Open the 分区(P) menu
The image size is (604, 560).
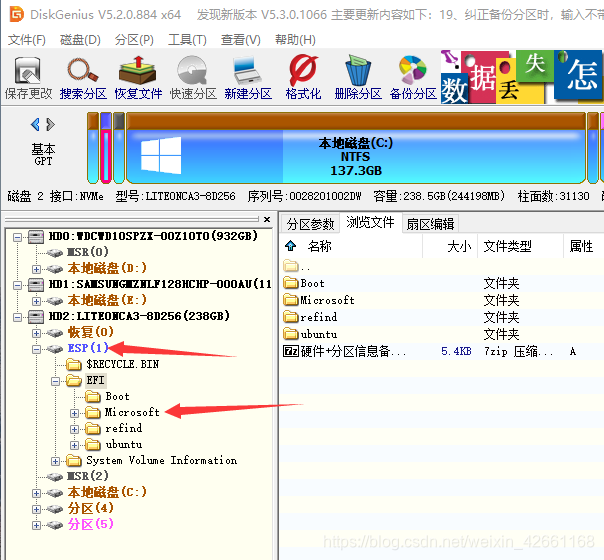point(134,40)
